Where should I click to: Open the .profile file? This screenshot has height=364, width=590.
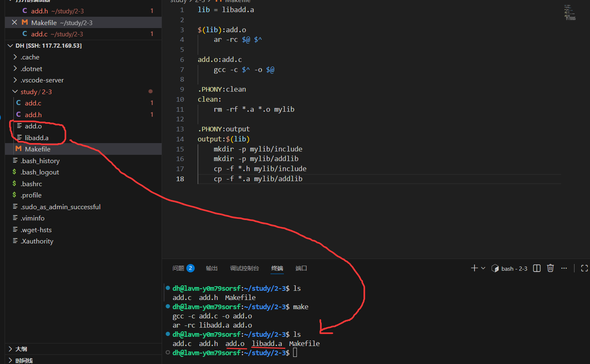click(x=83, y=195)
